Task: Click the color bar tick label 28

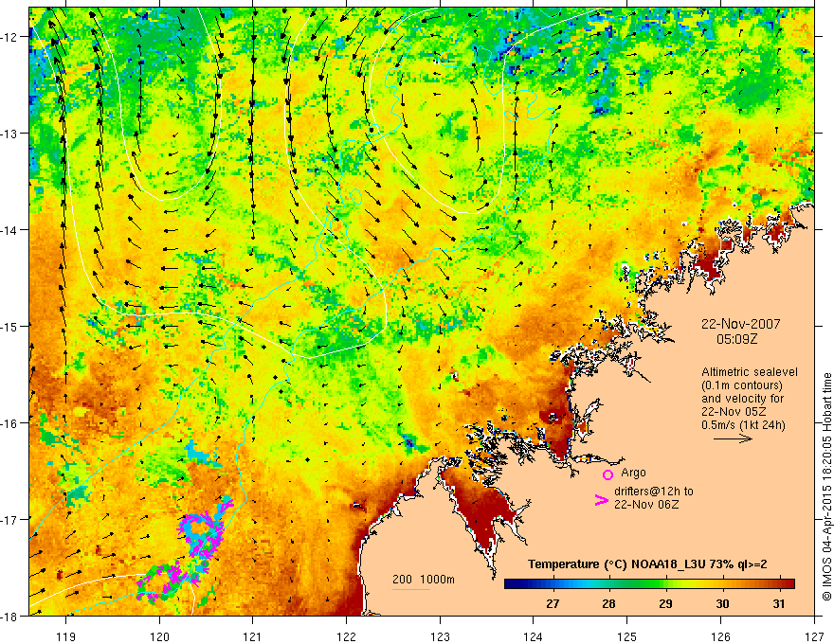Action: click(609, 603)
